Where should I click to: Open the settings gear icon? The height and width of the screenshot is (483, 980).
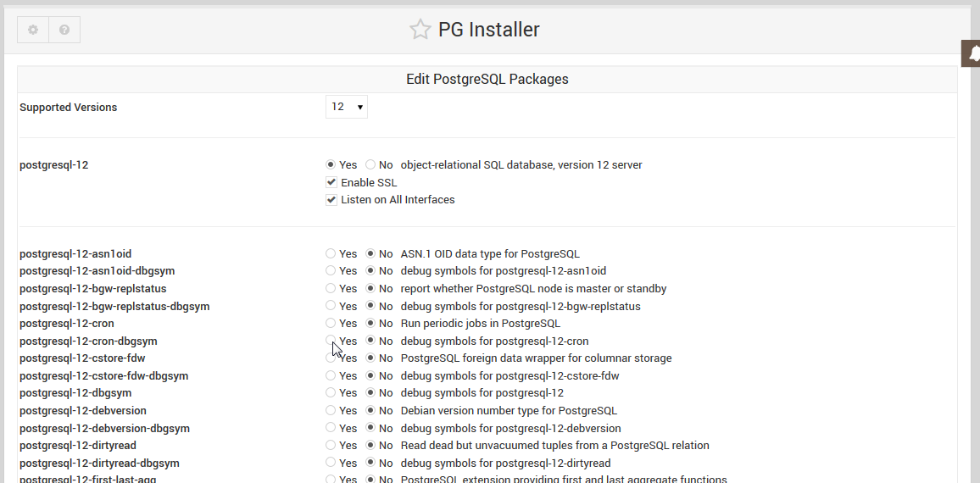pos(33,30)
